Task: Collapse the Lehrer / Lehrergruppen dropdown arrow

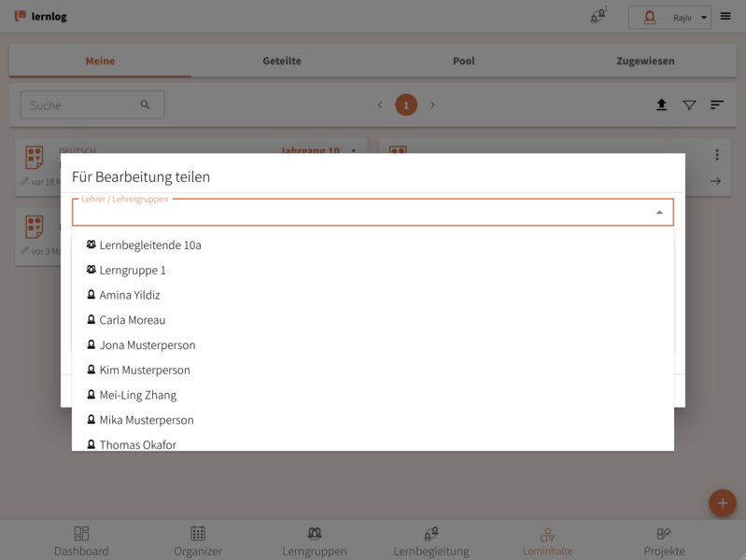Action: pos(659,213)
